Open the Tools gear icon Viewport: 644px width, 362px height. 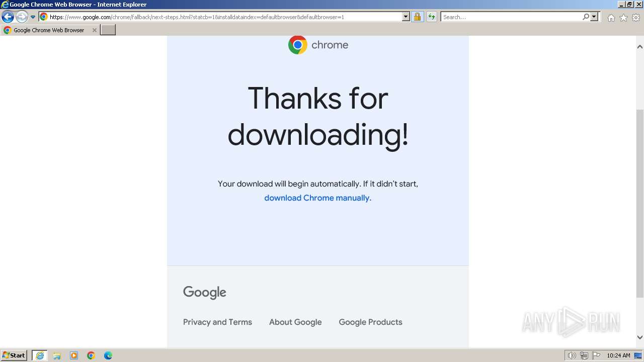tap(636, 18)
